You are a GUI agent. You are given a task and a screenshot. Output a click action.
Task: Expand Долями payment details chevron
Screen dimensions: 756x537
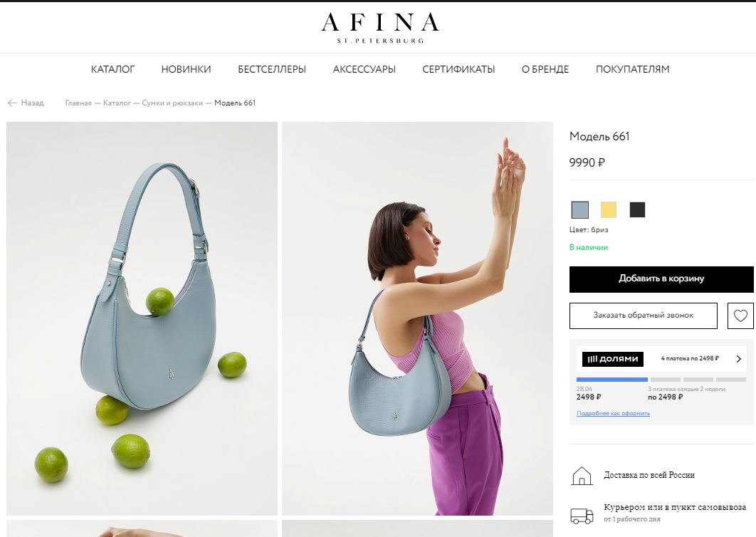pos(739,359)
